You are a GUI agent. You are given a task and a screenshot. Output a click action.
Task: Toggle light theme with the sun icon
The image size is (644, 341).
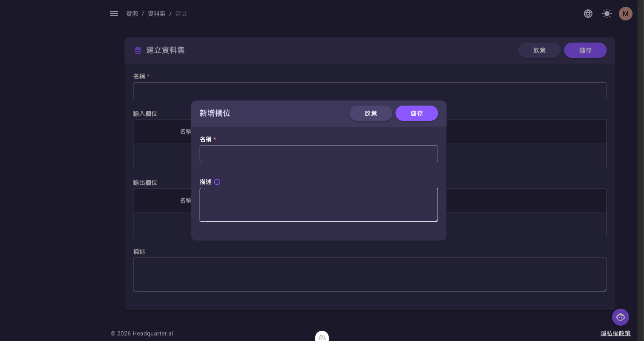click(x=607, y=14)
